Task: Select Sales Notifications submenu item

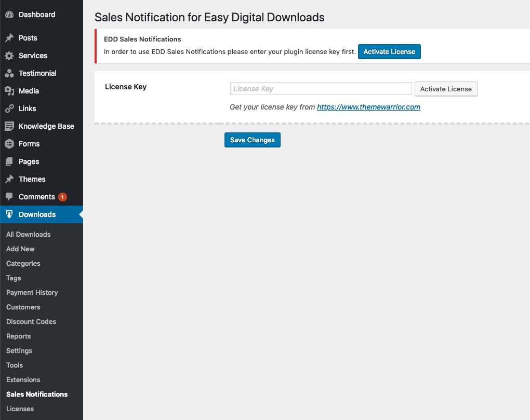Action: click(x=37, y=394)
